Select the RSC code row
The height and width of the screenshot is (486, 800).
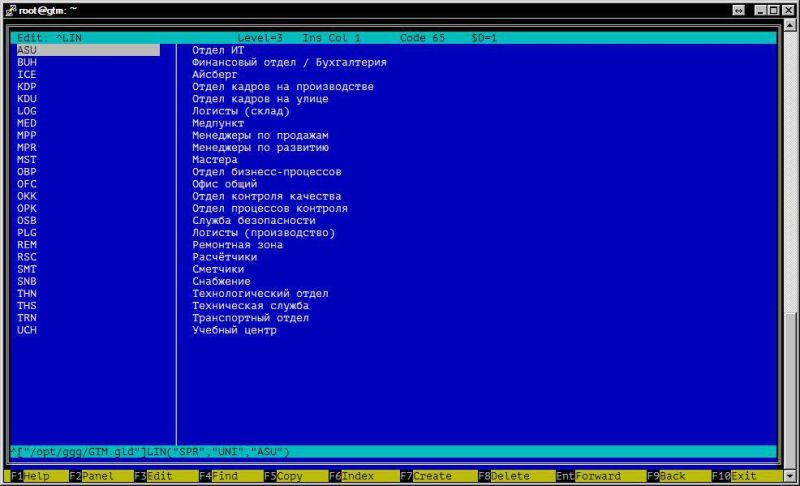(27, 257)
